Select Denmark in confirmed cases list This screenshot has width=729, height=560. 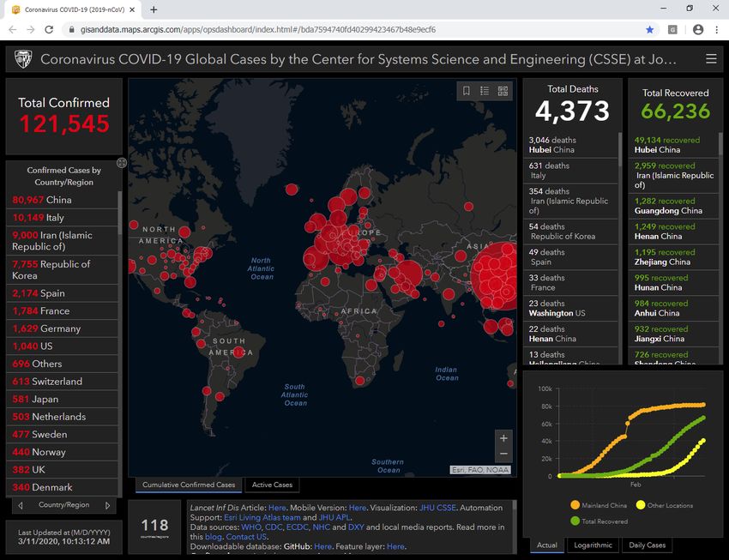pos(62,487)
